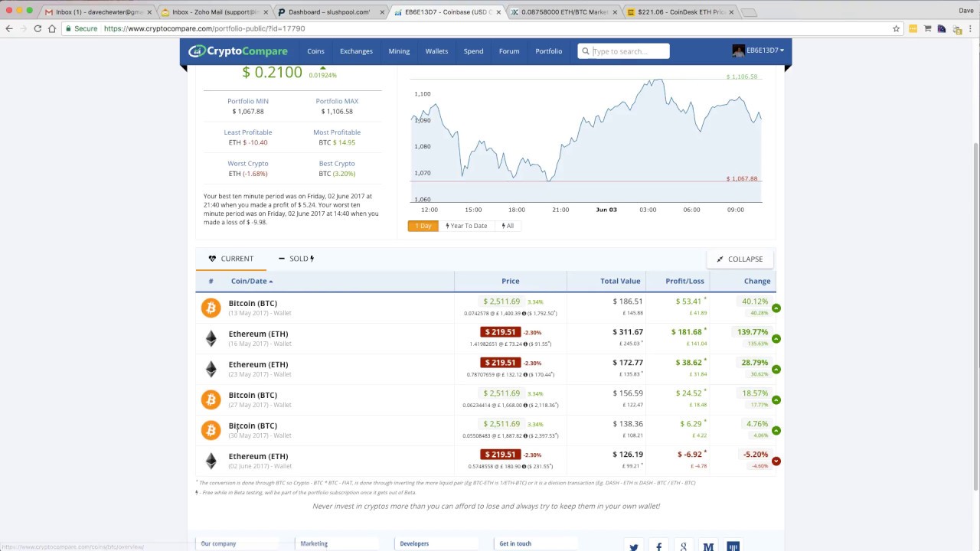Click the browser home icon
The width and height of the screenshot is (980, 551).
(x=52, y=28)
